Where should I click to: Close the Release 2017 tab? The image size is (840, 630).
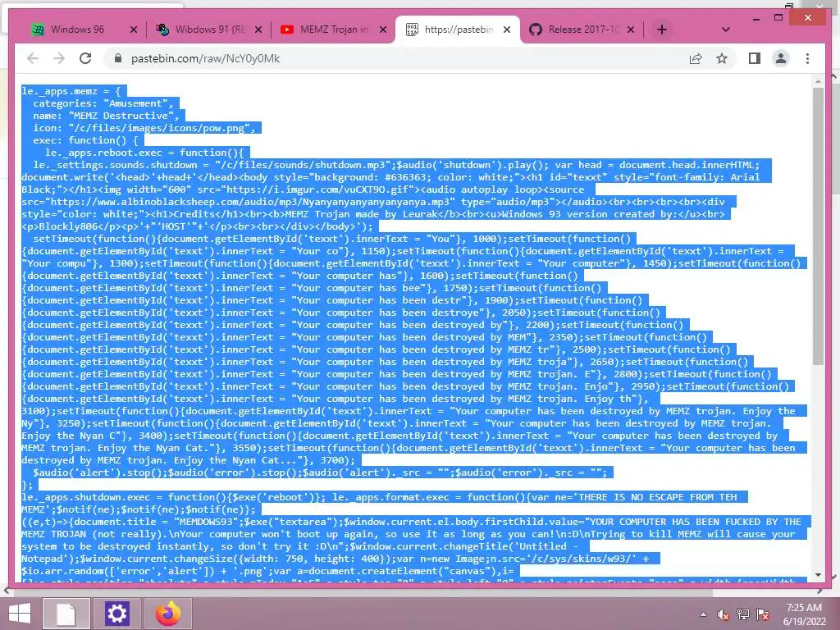coord(631,30)
